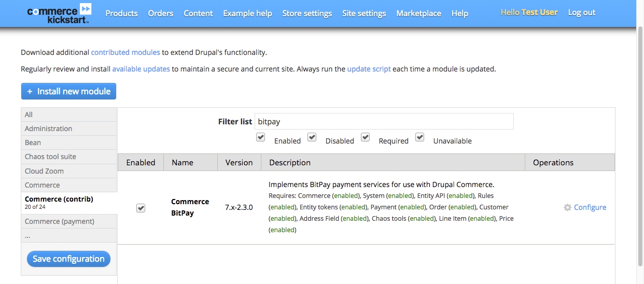Screen dimensions: 644x284
Task: Click Save configuration button
Action: (x=68, y=259)
